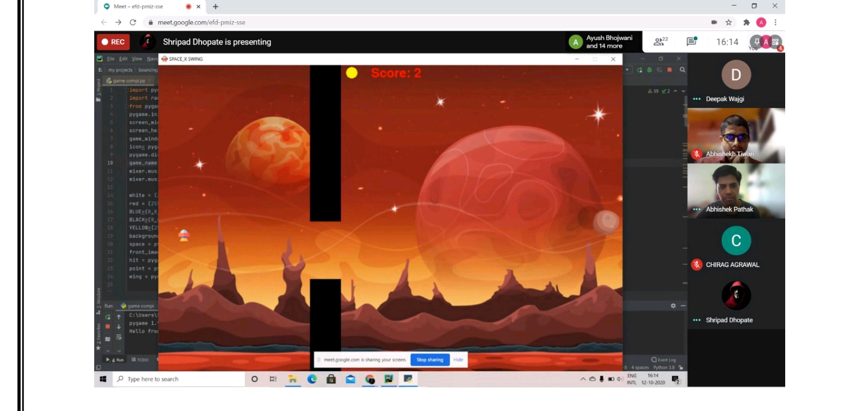Click the Chrome extensions puzzle icon
Viewport: 868px width, 411px height.
coord(746,22)
